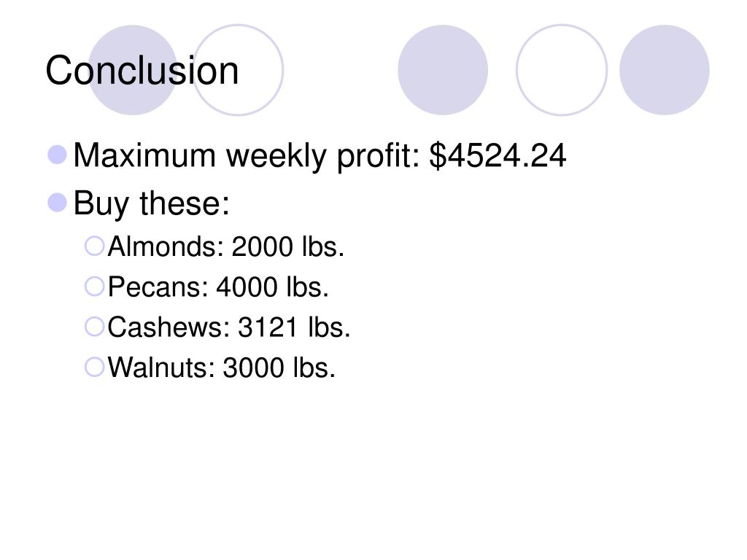Select the Pecans: 4000 lbs. line
The height and width of the screenshot is (560, 747).
[x=218, y=287]
